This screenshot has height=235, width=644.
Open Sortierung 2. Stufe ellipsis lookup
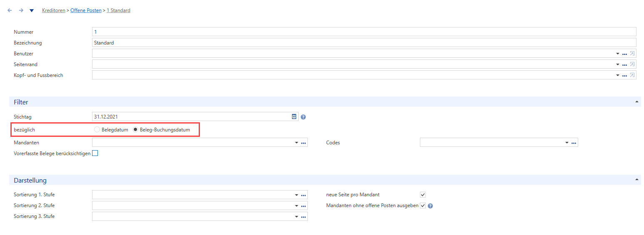coord(303,205)
